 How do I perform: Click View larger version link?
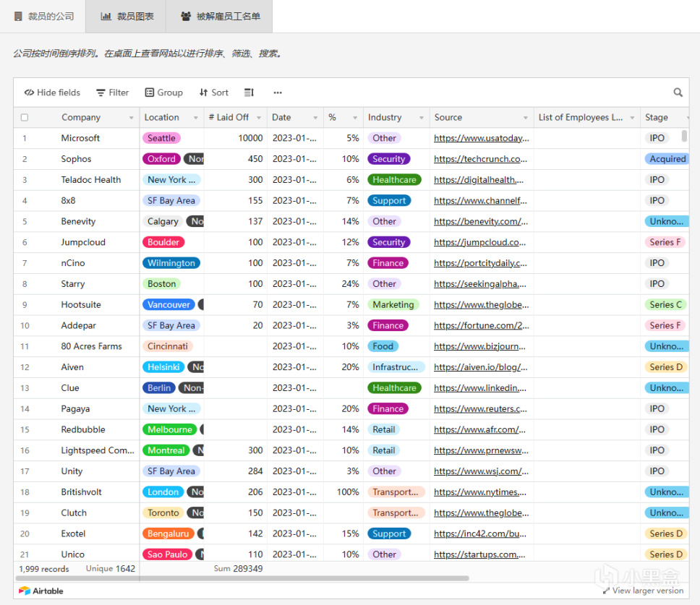coord(644,591)
